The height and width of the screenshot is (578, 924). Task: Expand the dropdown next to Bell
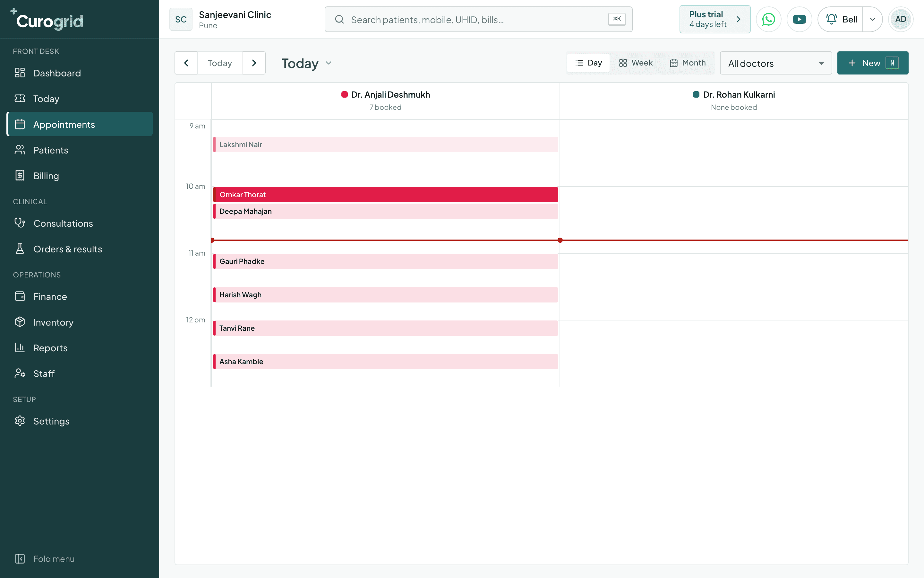coord(872,19)
